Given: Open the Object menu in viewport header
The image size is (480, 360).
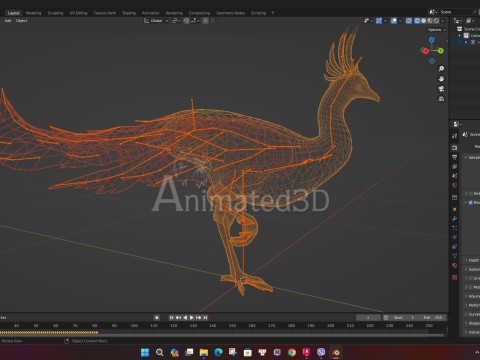Looking at the screenshot, I should click(21, 21).
